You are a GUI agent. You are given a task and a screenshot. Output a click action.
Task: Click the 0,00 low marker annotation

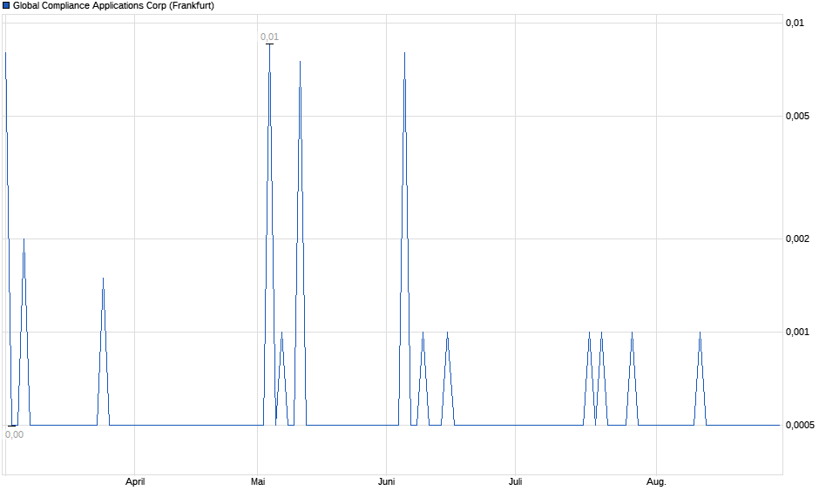point(14,434)
